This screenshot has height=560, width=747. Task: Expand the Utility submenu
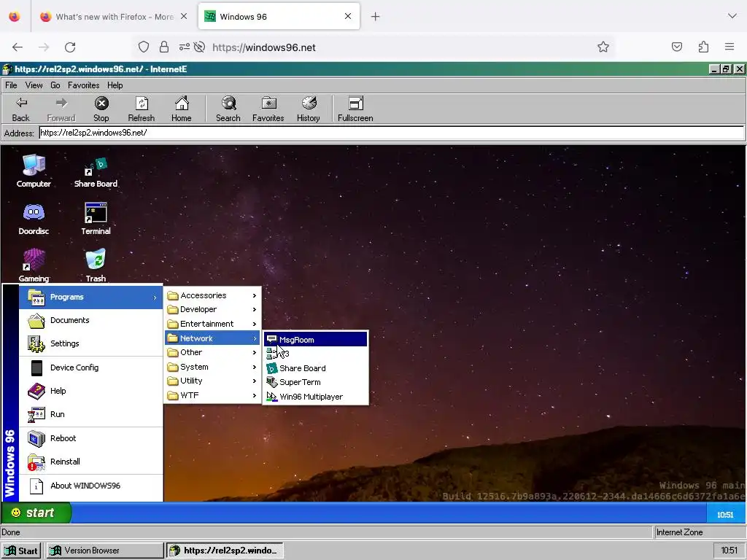[x=212, y=381]
